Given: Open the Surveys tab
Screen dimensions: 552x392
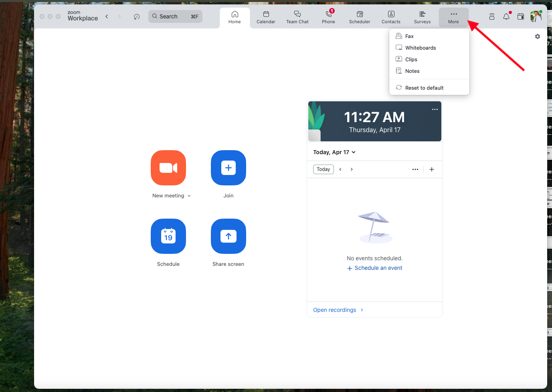Looking at the screenshot, I should coord(422,18).
